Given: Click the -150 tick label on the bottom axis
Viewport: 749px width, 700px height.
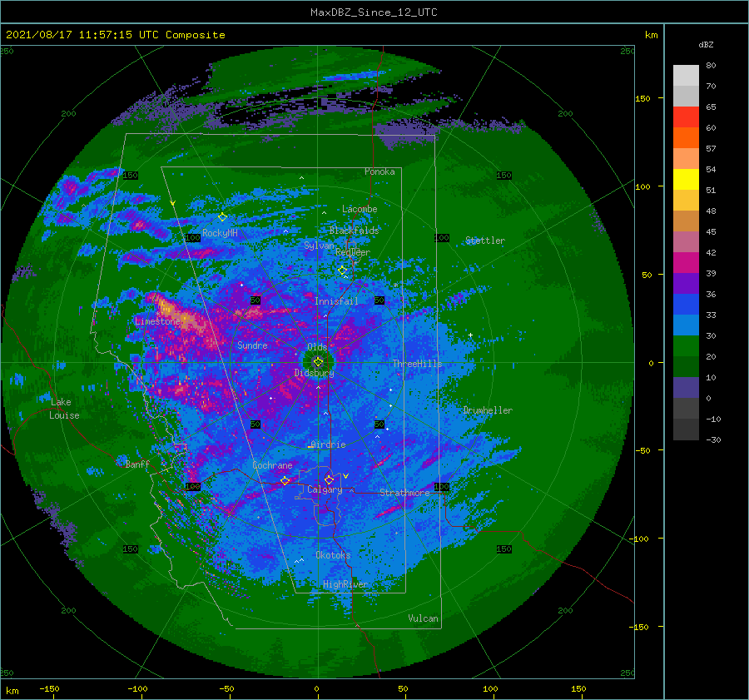Looking at the screenshot, I should point(49,688).
